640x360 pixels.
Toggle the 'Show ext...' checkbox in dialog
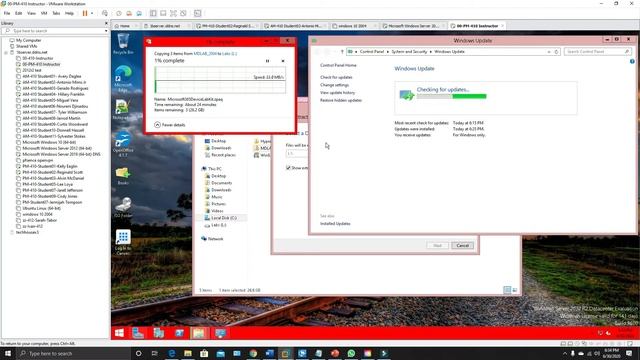(x=288, y=168)
